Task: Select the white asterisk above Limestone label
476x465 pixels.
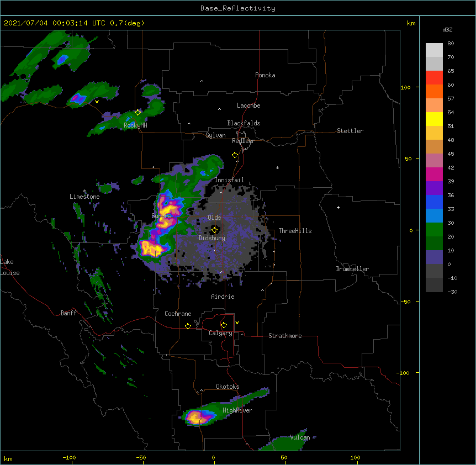Action: [84, 191]
